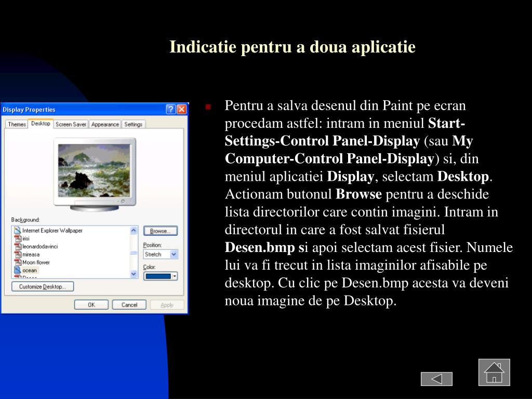Go to the previous slide using the back arrow
Viewport: 532px width, 399px height.
[x=436, y=379]
